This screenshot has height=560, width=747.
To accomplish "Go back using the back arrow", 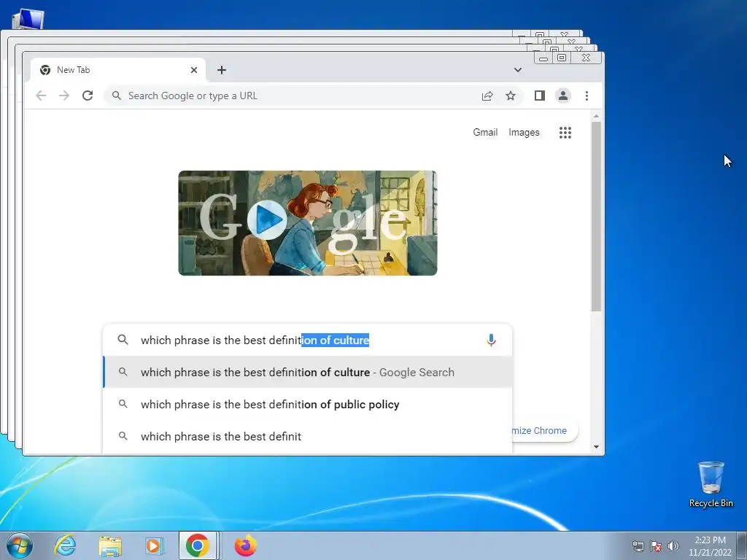I will (x=41, y=96).
